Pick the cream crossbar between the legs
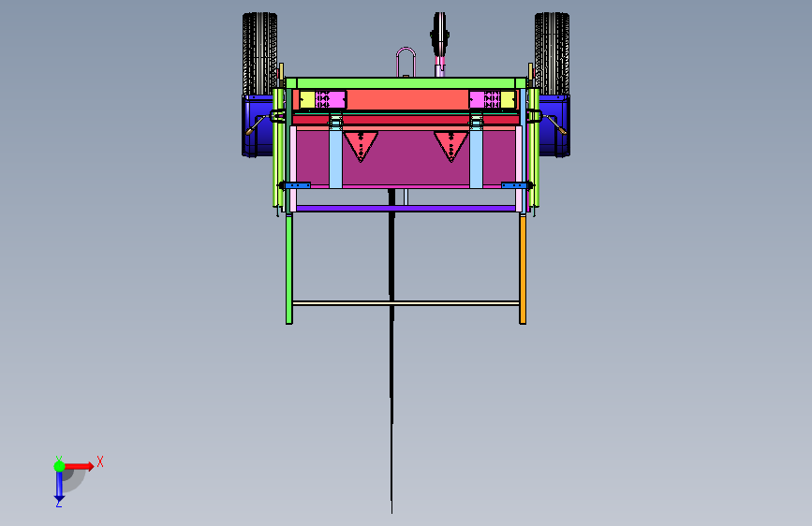This screenshot has width=812, height=526. (x=406, y=303)
